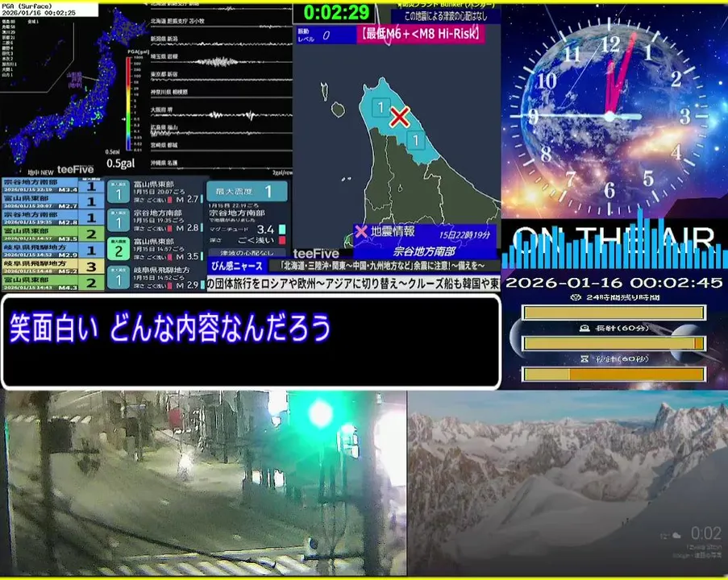Select 岐阜県飛騨地方 M2.9 row in history list
Viewport: 728px width, 580px height.
coord(53,251)
